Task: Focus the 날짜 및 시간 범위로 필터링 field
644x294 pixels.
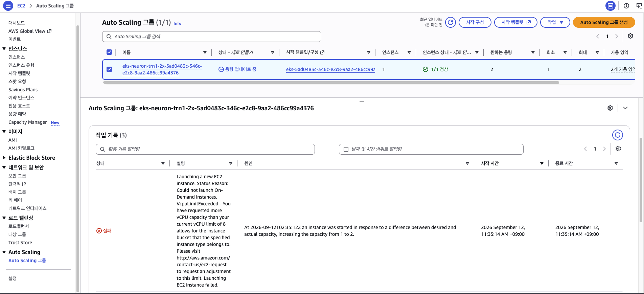Action: (431, 149)
